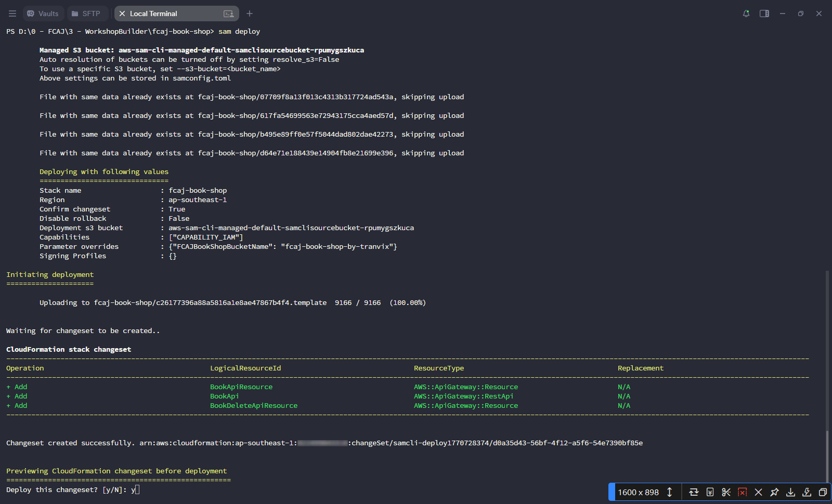Restore down the Termius window
This screenshot has height=504, width=832.
[801, 14]
